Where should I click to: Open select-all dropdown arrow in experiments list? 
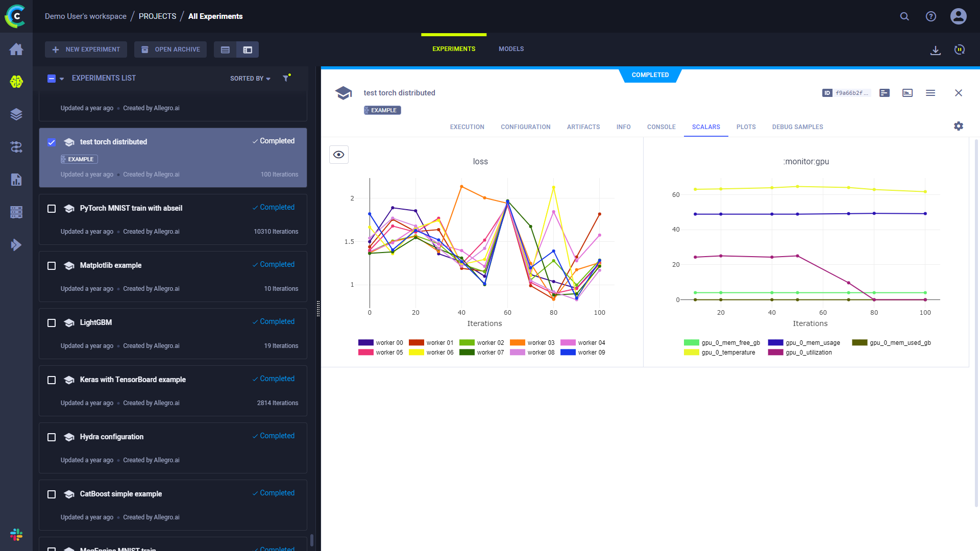click(62, 79)
